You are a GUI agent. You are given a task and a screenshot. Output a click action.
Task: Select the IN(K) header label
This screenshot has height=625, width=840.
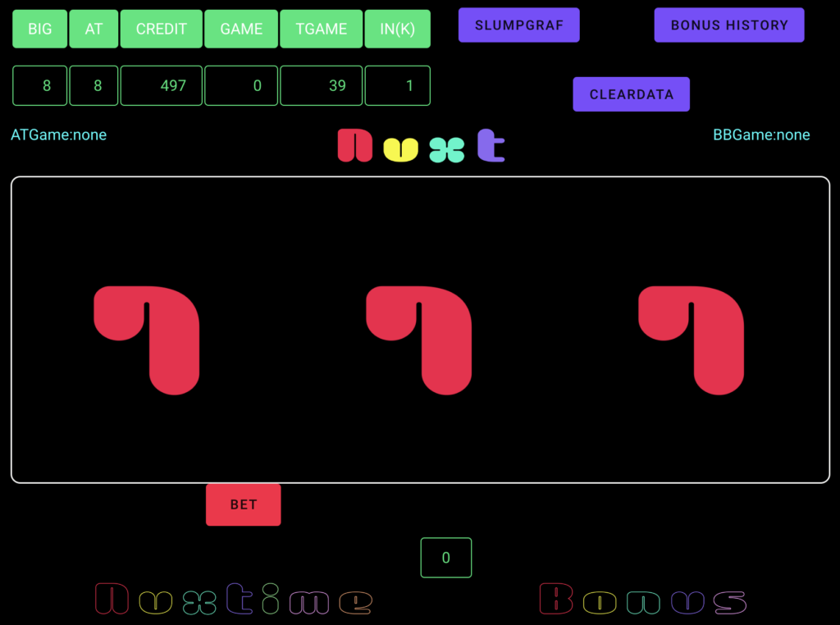tap(397, 29)
